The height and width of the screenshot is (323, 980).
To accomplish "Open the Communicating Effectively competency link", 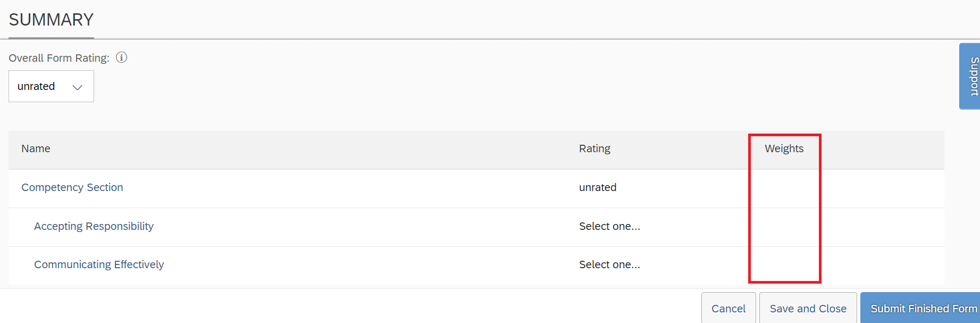I will [x=99, y=264].
